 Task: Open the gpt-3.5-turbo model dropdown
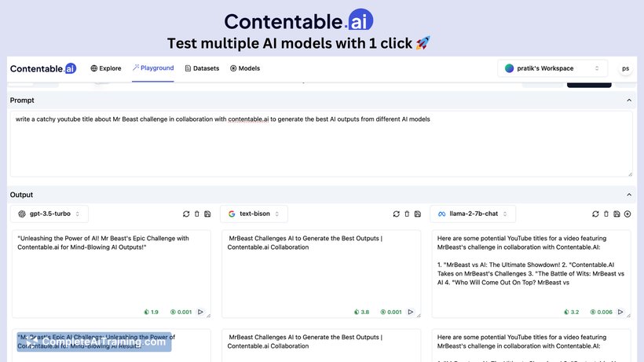49,214
